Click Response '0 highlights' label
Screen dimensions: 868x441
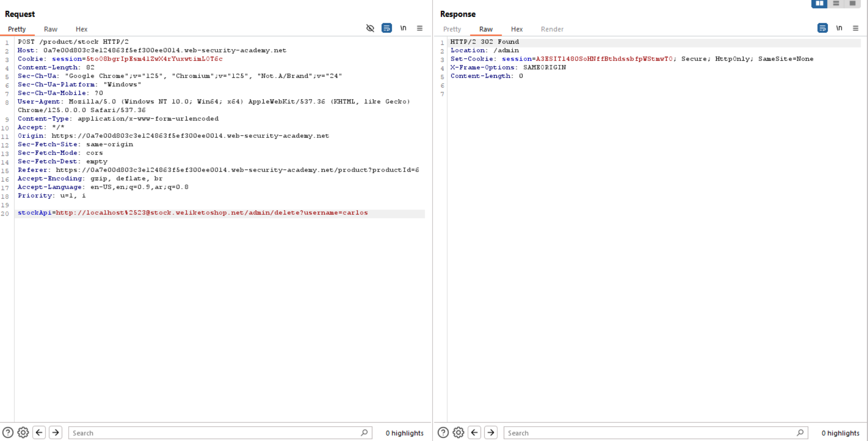[840, 433]
